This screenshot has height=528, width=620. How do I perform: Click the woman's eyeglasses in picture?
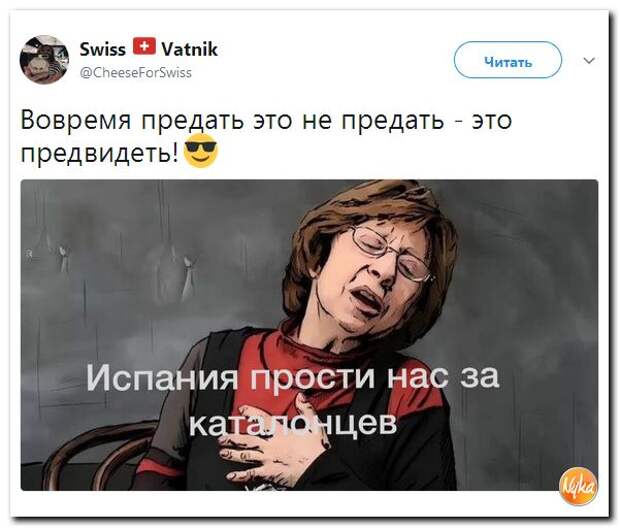(x=391, y=252)
